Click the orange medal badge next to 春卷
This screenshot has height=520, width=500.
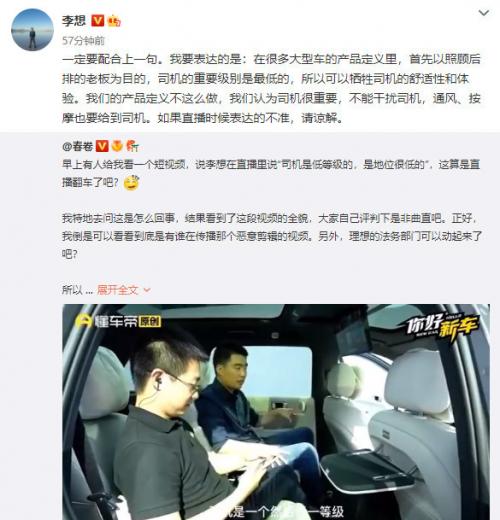pyautogui.click(x=117, y=146)
